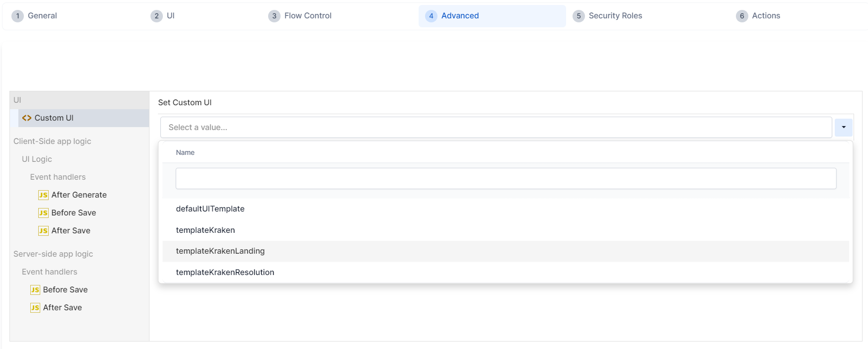Image resolution: width=868 pixels, height=349 pixels.
Task: Click the Name filter search field
Action: tap(506, 179)
